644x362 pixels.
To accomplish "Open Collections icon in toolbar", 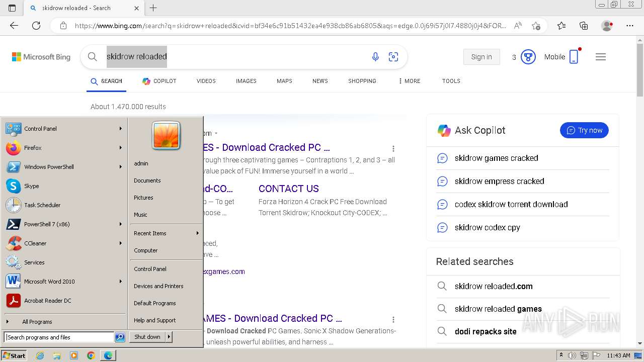I will pyautogui.click(x=584, y=26).
